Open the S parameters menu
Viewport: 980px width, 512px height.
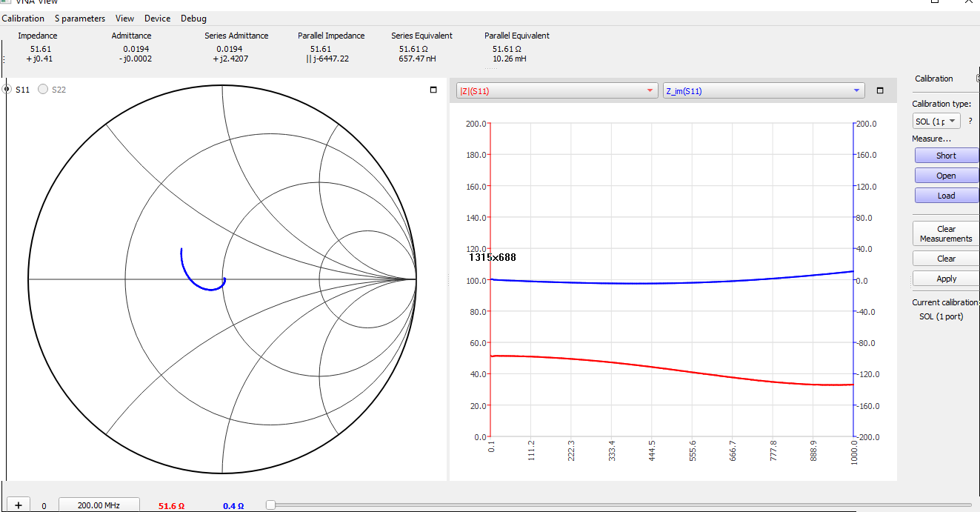click(80, 19)
